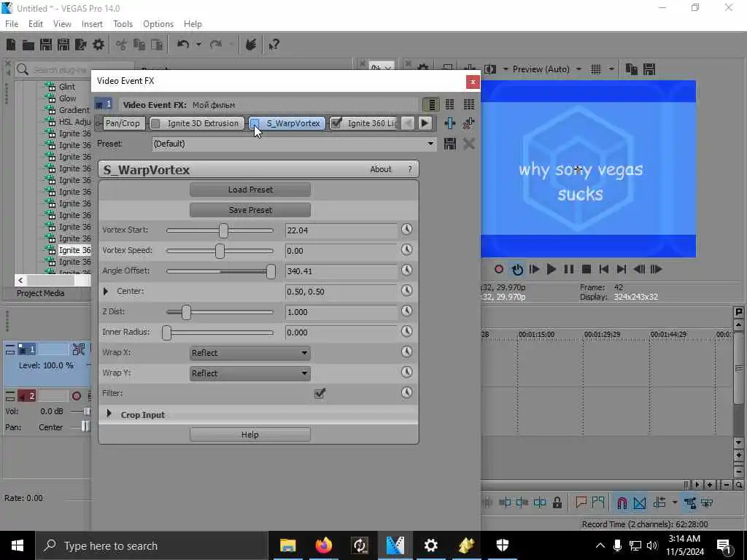Go to start in preview transport
This screenshot has width=747, height=560.
point(603,270)
